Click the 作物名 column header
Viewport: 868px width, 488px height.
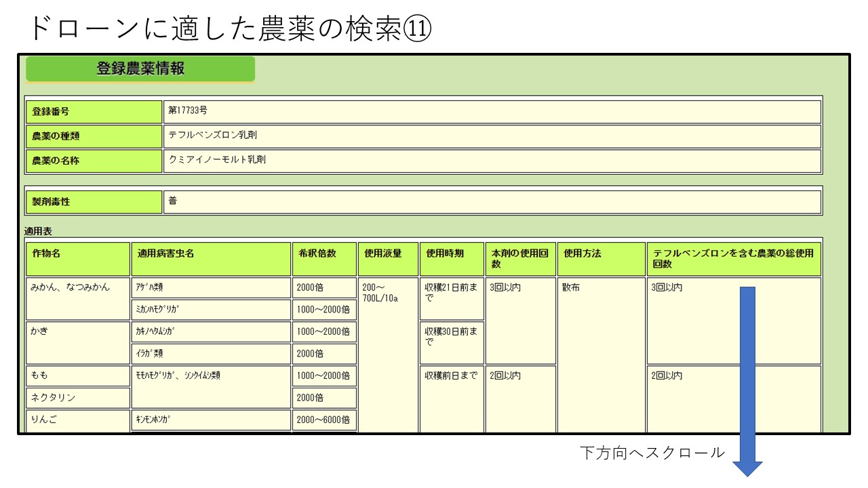[x=78, y=259]
